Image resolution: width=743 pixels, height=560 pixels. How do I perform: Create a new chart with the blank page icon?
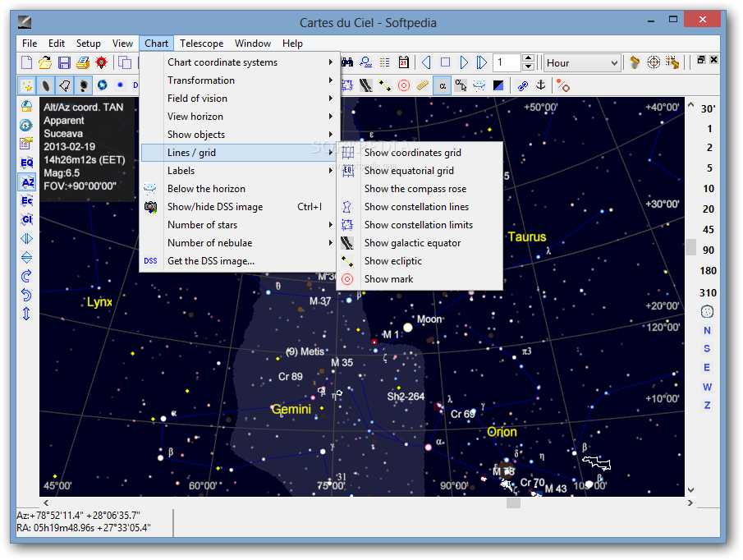point(27,62)
